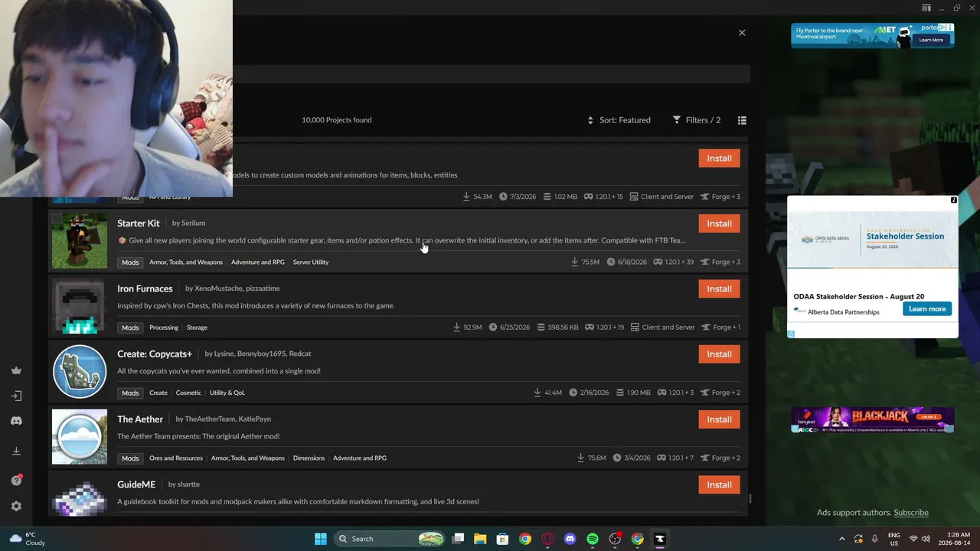Click the sign-in arrow icon in sidebar
The width and height of the screenshot is (980, 551).
click(x=16, y=396)
